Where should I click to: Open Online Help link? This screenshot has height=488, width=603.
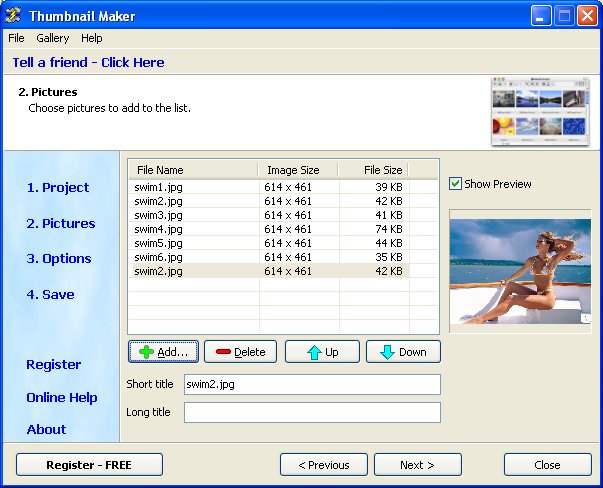pos(62,398)
